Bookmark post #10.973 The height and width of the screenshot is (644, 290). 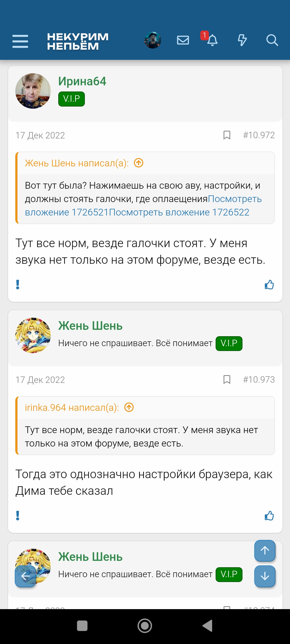[x=227, y=380]
